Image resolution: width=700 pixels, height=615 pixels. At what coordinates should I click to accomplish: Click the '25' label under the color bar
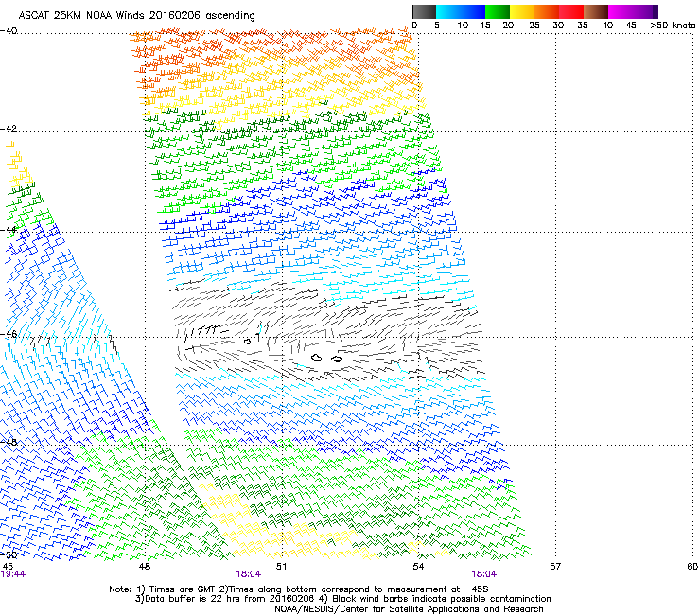(534, 26)
